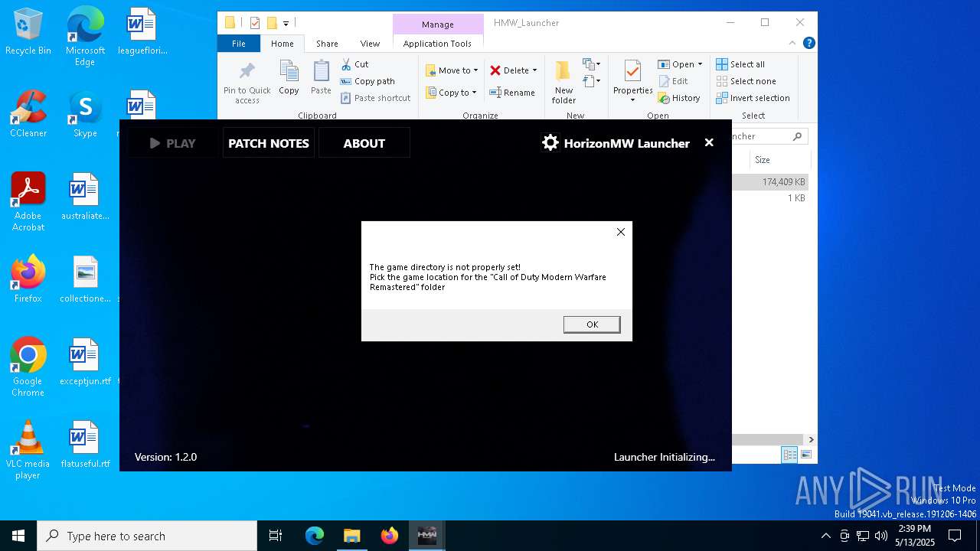Select the Firefox desktop shortcut
The height and width of the screenshot is (551, 980).
[x=28, y=279]
